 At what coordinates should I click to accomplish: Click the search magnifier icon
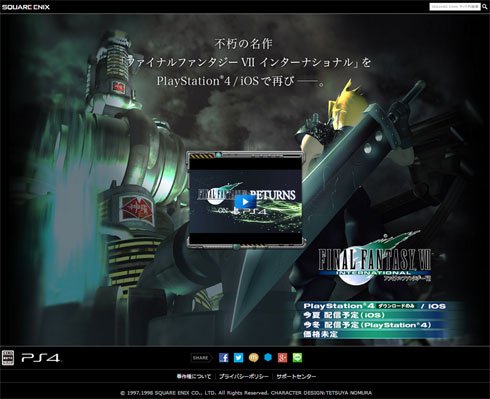pyautogui.click(x=485, y=6)
